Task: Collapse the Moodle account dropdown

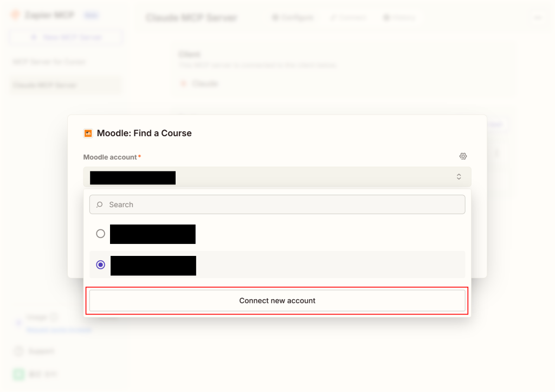Action: 459,177
